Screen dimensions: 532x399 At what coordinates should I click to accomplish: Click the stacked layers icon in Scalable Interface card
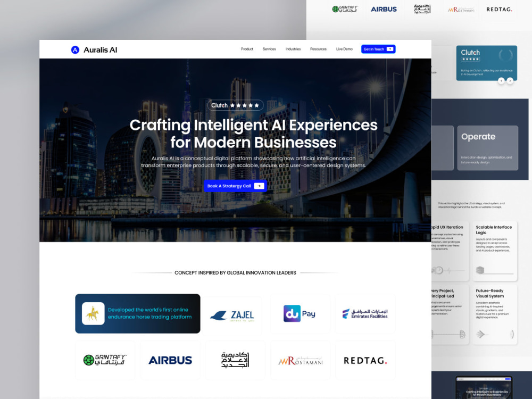(x=480, y=270)
